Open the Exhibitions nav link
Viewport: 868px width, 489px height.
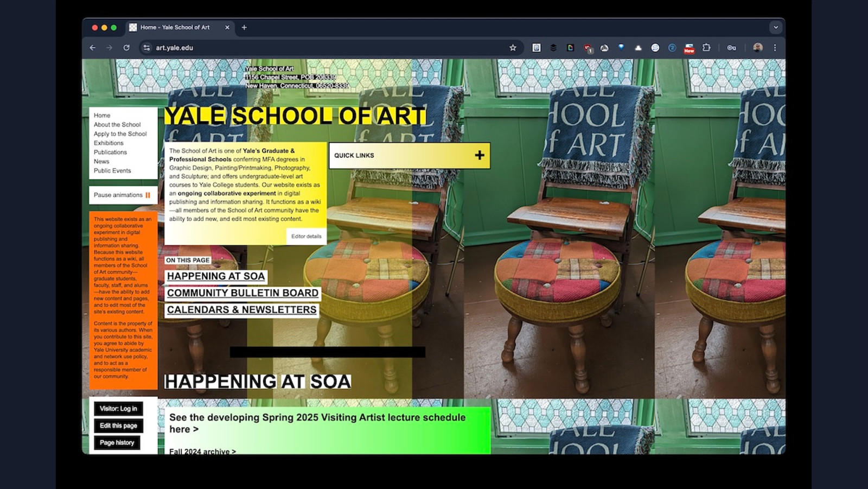pos(108,143)
